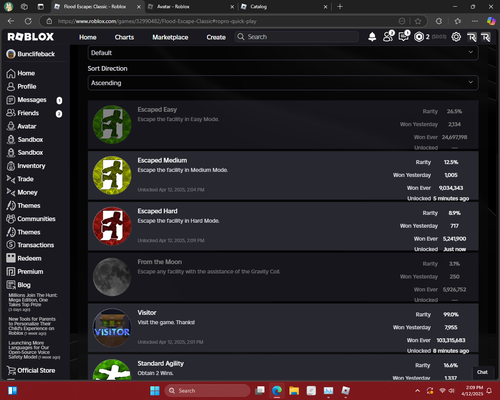Open the Visitor badge thumbnail
This screenshot has width=500, height=400.
click(x=112, y=328)
